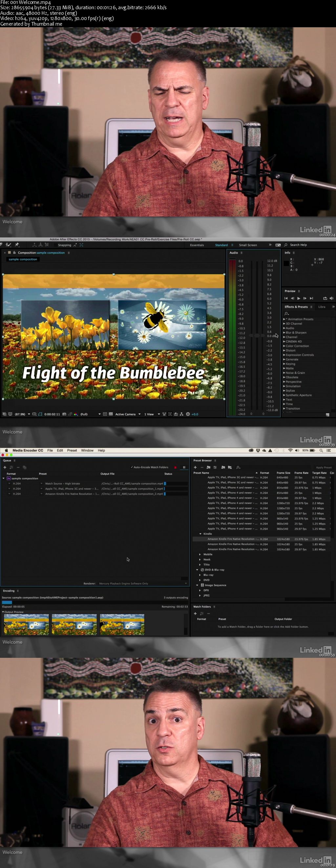Image resolution: width=336 pixels, height=868 pixels.
Task: Expand the Color Correction effects
Action: (x=284, y=346)
